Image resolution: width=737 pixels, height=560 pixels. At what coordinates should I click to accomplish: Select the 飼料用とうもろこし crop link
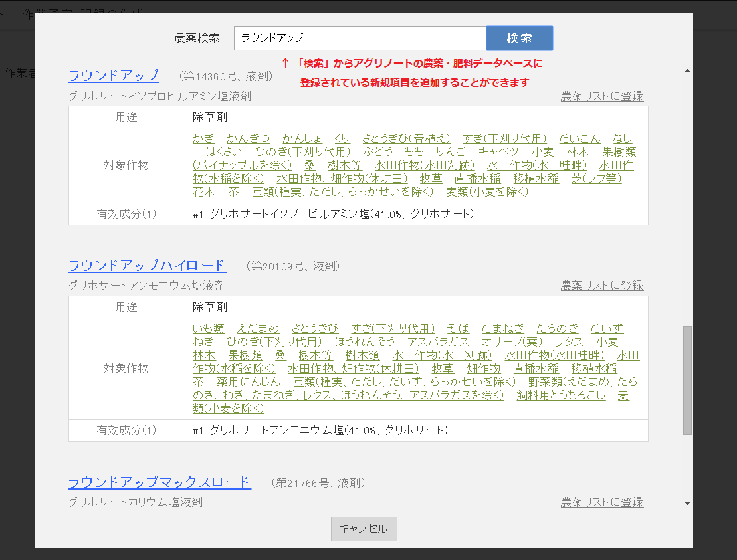(x=561, y=395)
